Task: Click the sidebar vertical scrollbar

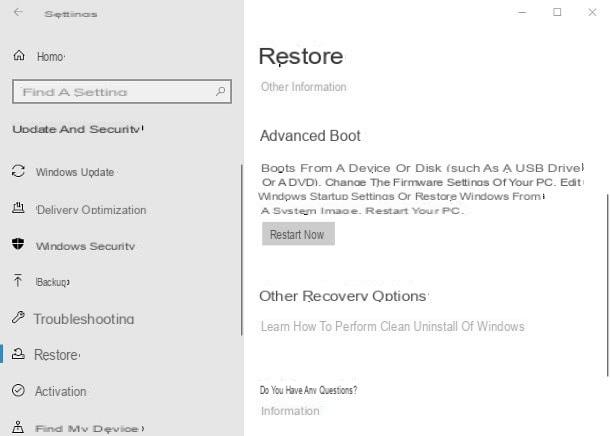Action: point(242,250)
